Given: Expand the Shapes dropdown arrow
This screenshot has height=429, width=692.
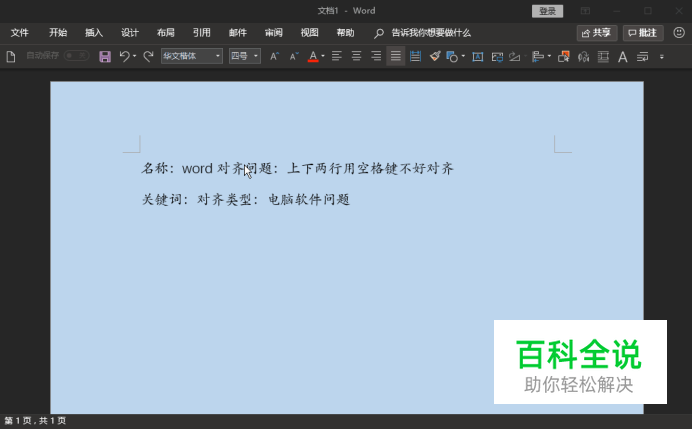Looking at the screenshot, I should (x=463, y=56).
